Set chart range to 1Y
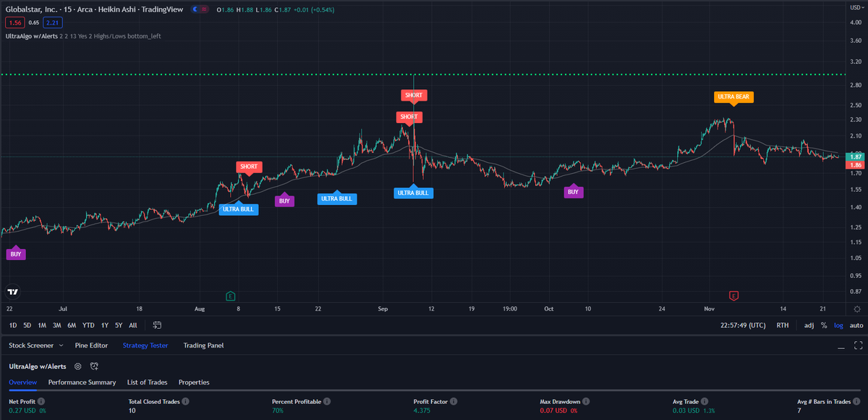Screen dimensions: 868x420 (105, 325)
